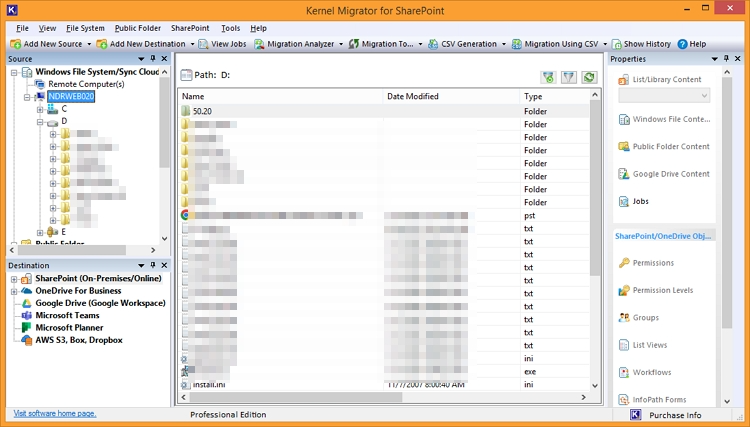Click the blue Help question mark icon
This screenshot has width=750, height=427.
pos(683,44)
